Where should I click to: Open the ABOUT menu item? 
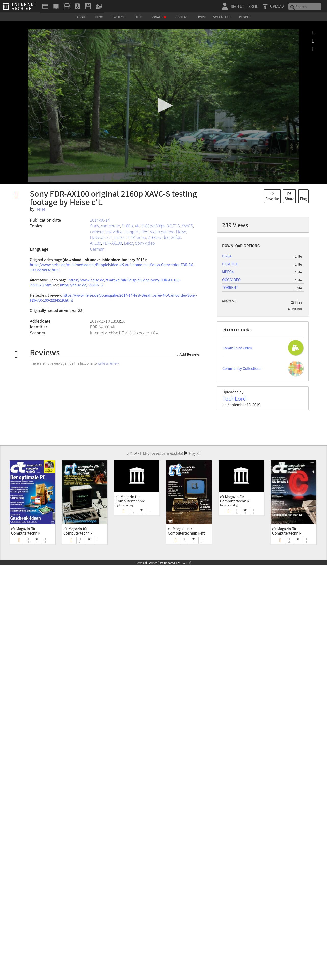[81, 17]
